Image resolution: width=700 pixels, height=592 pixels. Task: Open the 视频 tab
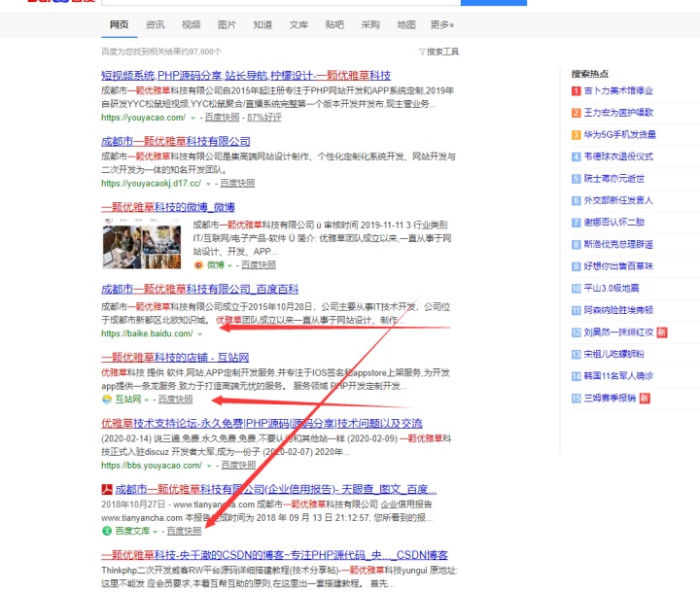click(192, 25)
